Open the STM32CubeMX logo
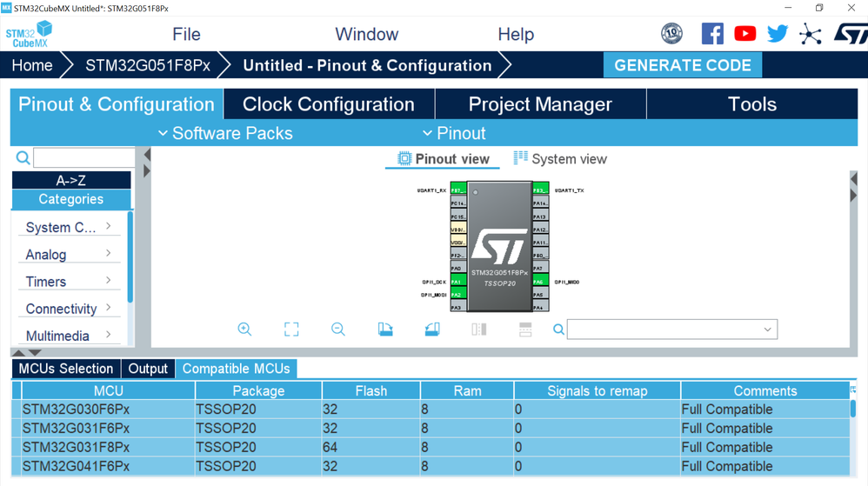This screenshot has height=486, width=868. tap(30, 34)
